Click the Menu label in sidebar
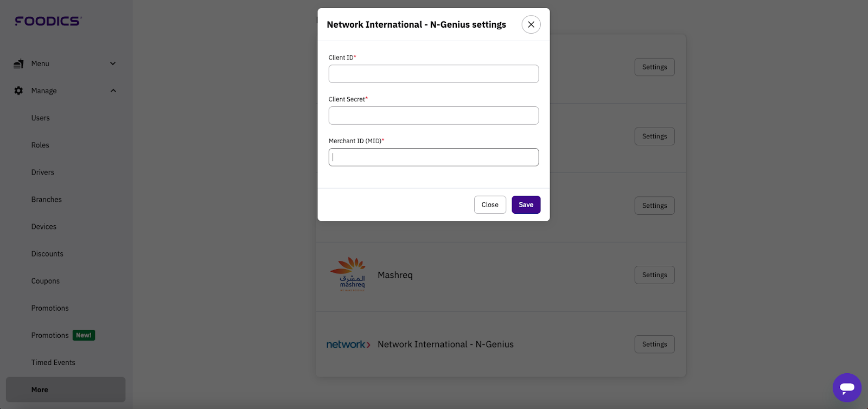Screen dimensions: 868x409 tap(40, 63)
